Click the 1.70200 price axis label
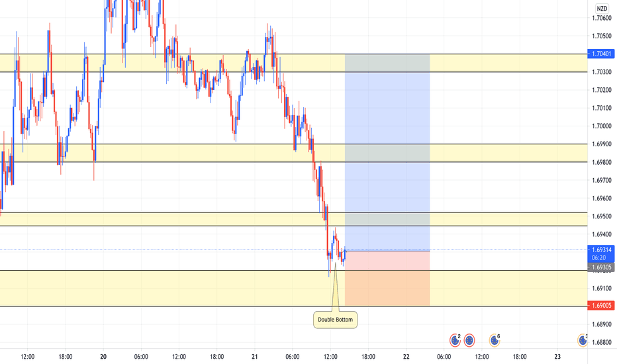Viewport: 617px width, 364px height. tap(602, 90)
